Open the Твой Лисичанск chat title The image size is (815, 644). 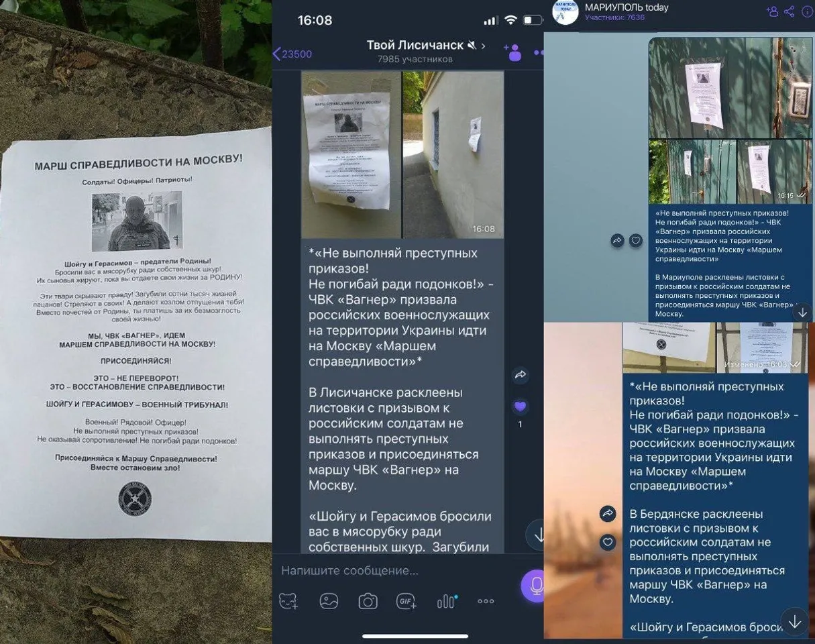(415, 46)
